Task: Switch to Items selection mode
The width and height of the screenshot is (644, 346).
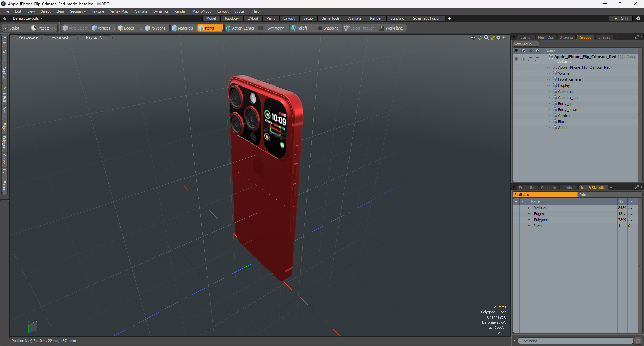Action: [x=210, y=28]
